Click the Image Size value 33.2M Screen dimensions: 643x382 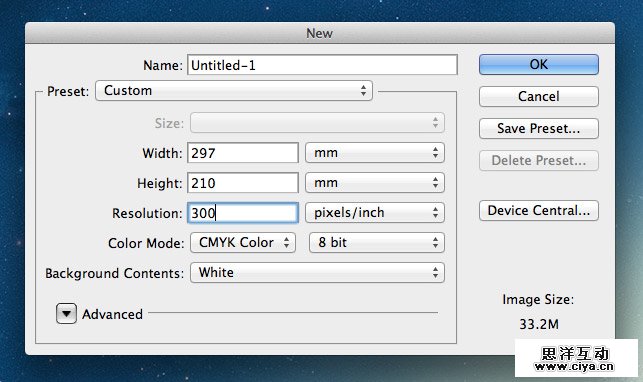539,324
